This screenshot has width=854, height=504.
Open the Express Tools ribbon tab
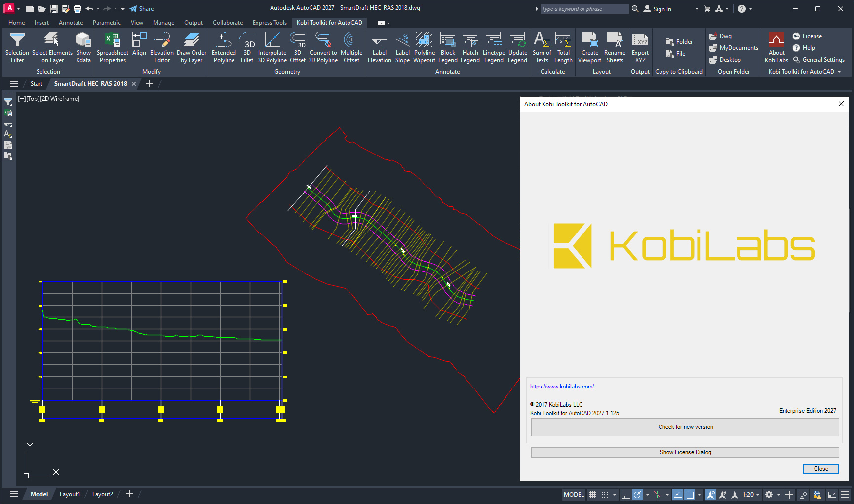(270, 23)
